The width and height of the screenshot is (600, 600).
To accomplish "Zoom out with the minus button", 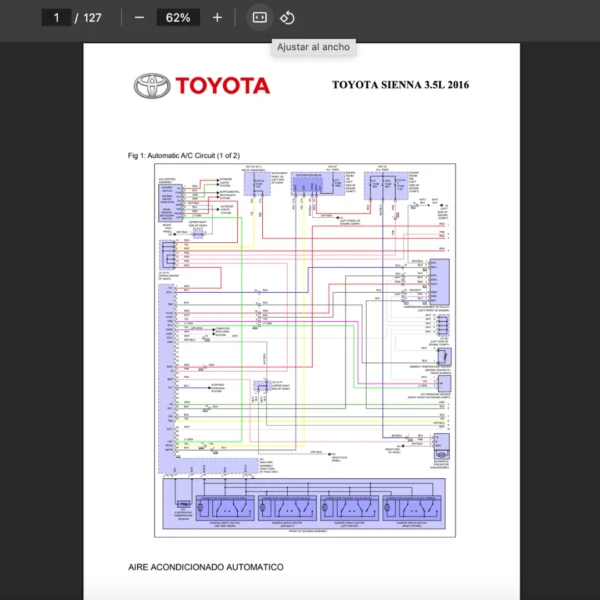I will [139, 18].
